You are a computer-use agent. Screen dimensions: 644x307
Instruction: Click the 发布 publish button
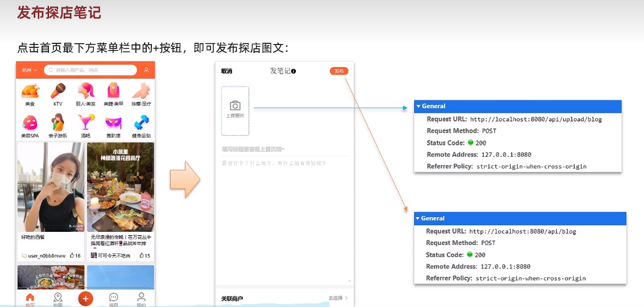coord(339,71)
